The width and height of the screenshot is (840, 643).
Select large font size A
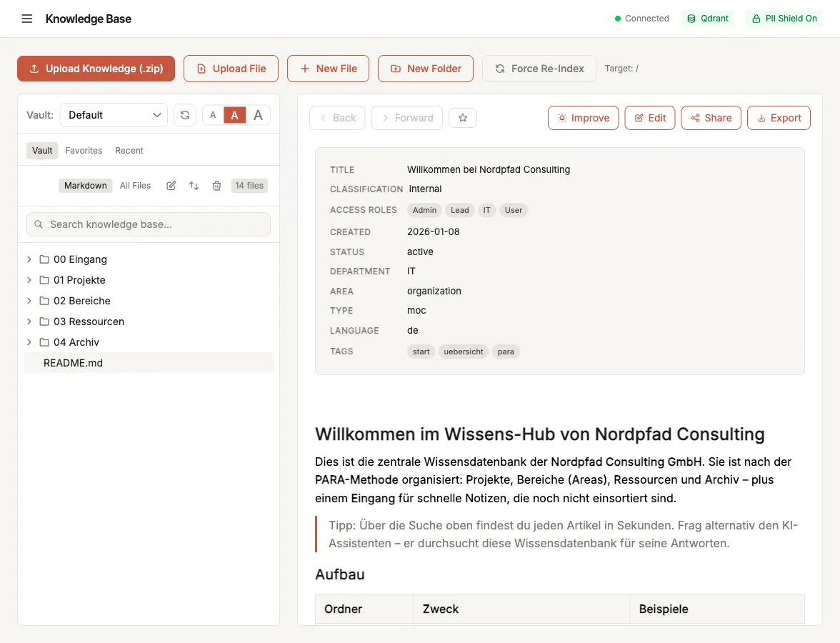pos(259,115)
